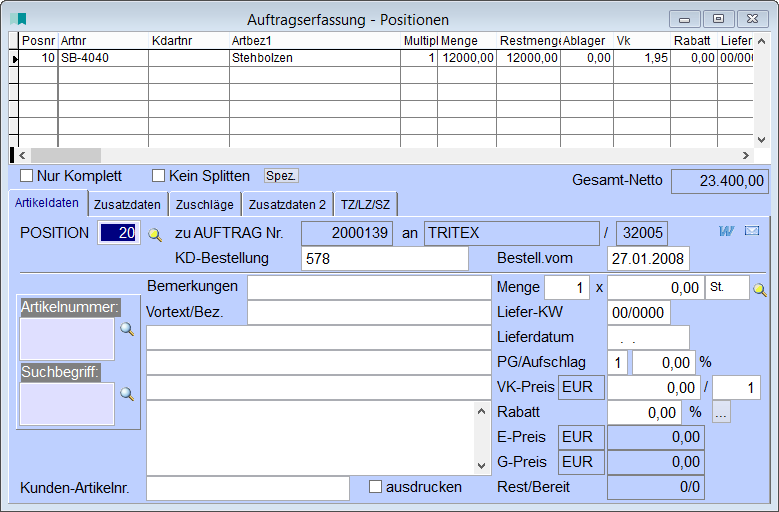Tick the Kein Splitten checkbox
Screen dimensions: 779x512
[158, 176]
